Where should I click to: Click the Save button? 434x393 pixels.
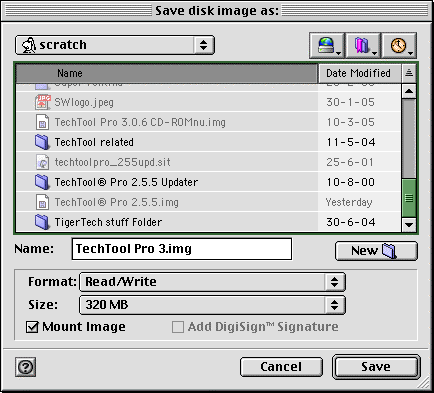[x=376, y=367]
